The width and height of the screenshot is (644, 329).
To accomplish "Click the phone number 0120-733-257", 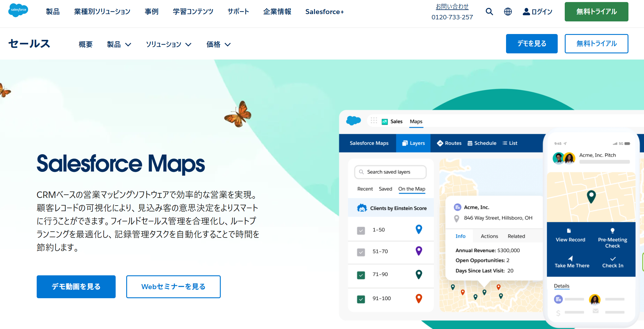I will [x=452, y=17].
